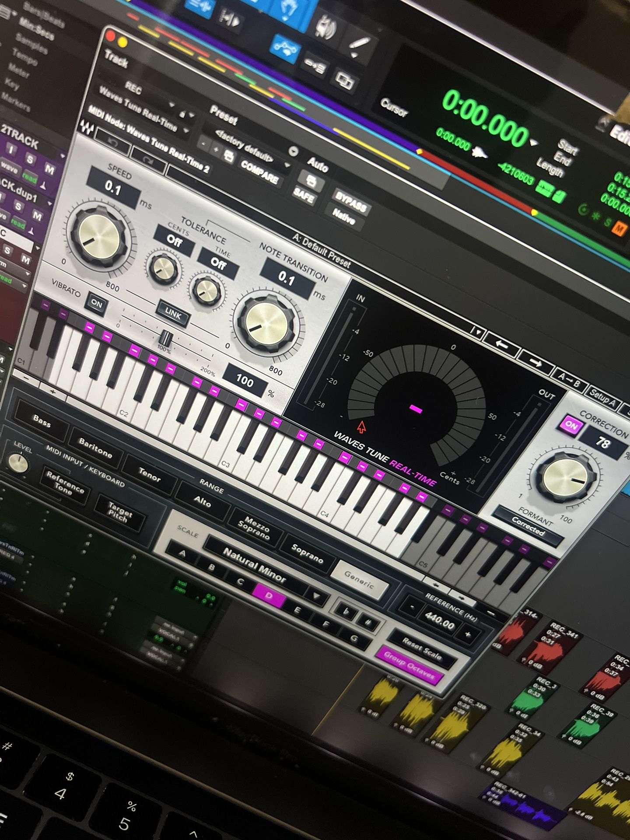
Task: Click the red close button of the plugin window
Action: point(111,36)
